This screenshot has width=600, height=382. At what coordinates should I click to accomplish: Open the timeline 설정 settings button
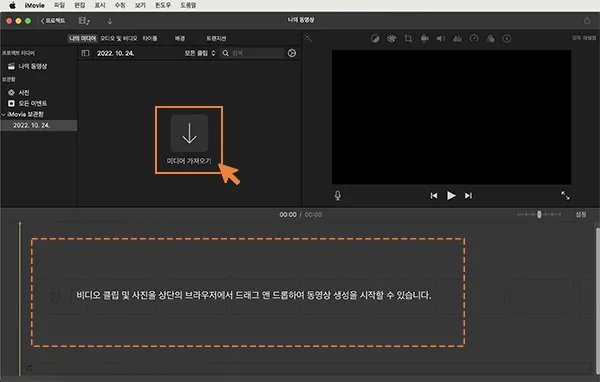(581, 214)
